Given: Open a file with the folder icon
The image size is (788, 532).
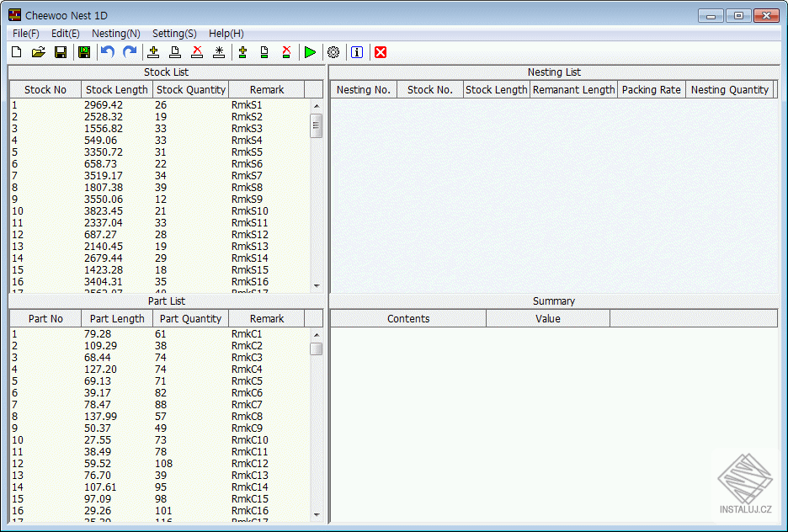Looking at the screenshot, I should pos(38,52).
